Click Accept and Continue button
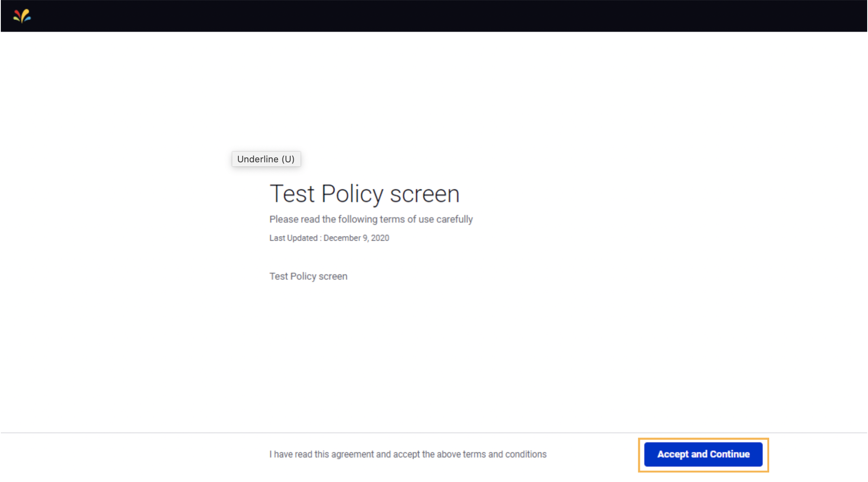 [x=703, y=454]
